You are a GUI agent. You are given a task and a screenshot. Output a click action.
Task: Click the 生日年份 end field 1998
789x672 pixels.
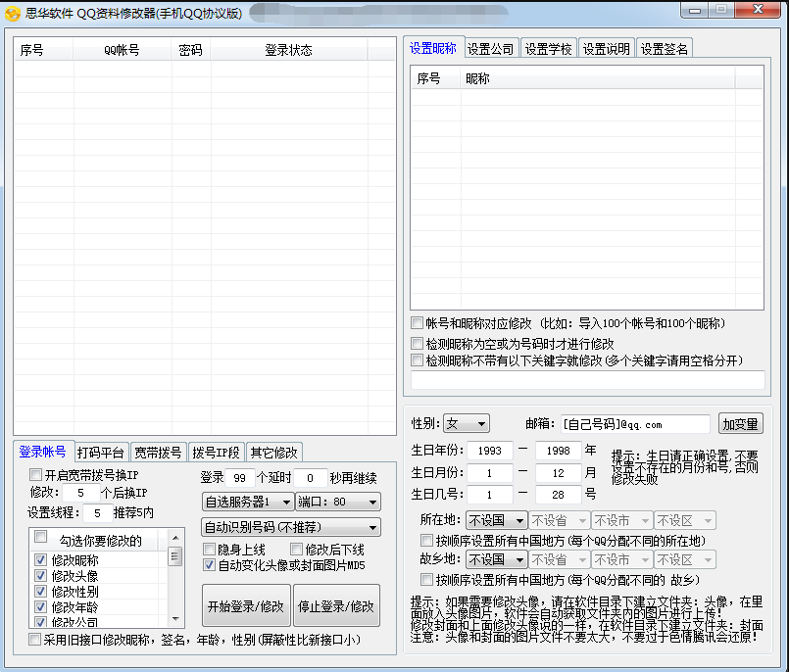point(558,451)
